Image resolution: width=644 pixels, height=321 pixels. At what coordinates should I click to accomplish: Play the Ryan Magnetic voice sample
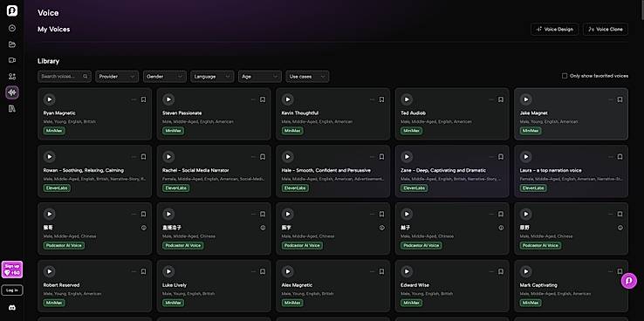click(49, 99)
